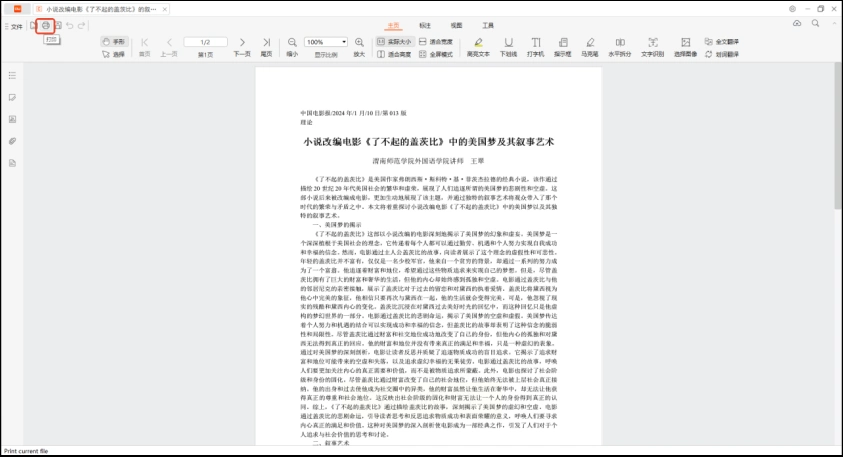Enable Full Screen mode (全屏模式)
Viewport: 843px width, 457px height.
click(438, 54)
